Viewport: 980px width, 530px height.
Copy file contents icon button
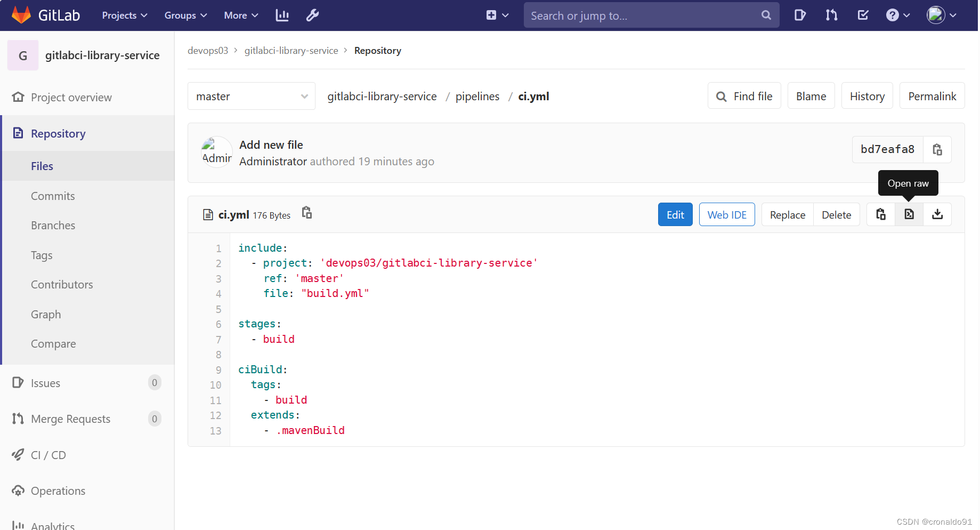(881, 214)
